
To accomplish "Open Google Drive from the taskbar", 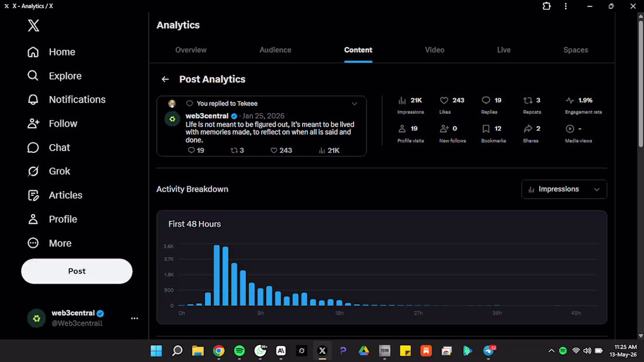I will pos(364,350).
